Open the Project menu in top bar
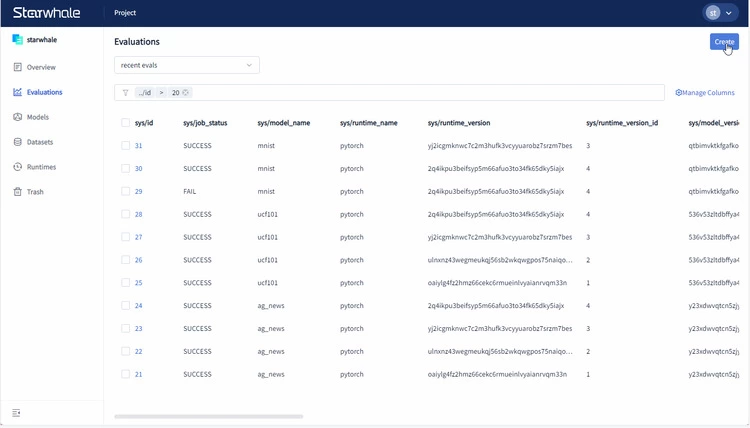Image resolution: width=750 pixels, height=428 pixels. coord(126,13)
